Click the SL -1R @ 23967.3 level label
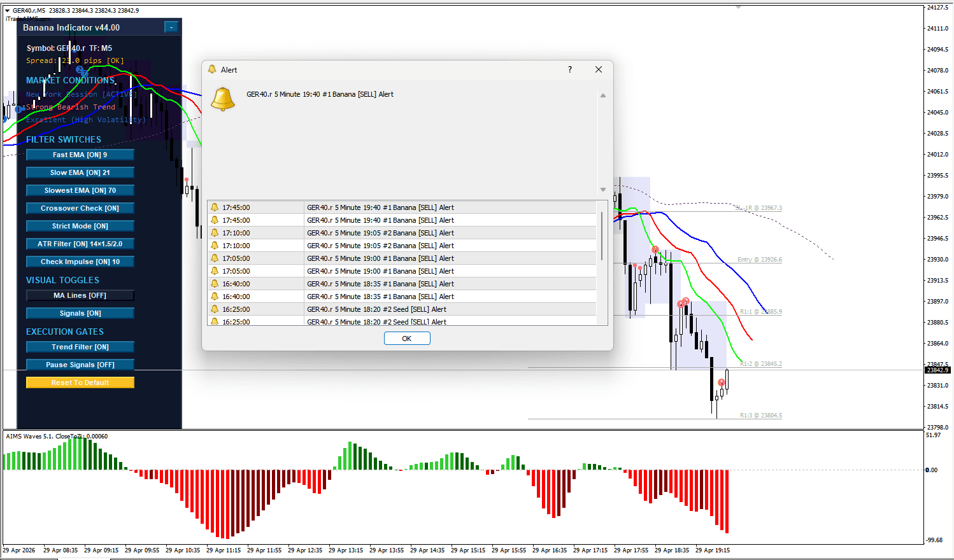The height and width of the screenshot is (560, 954). (x=758, y=208)
